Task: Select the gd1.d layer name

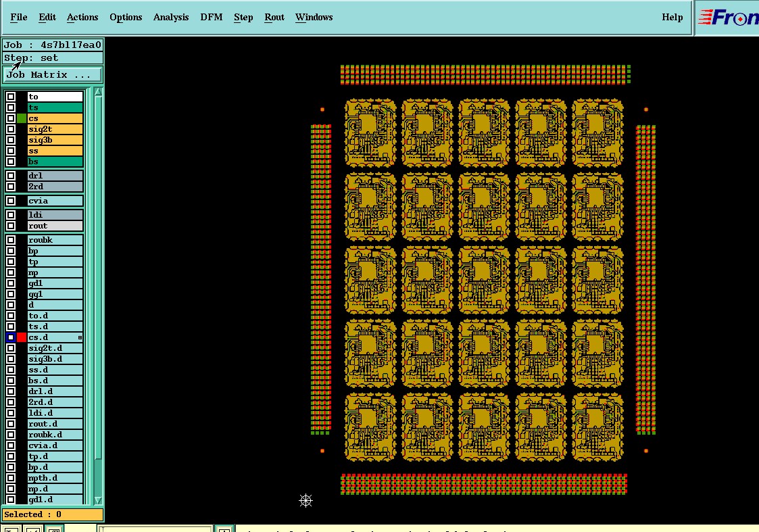Action: point(55,500)
